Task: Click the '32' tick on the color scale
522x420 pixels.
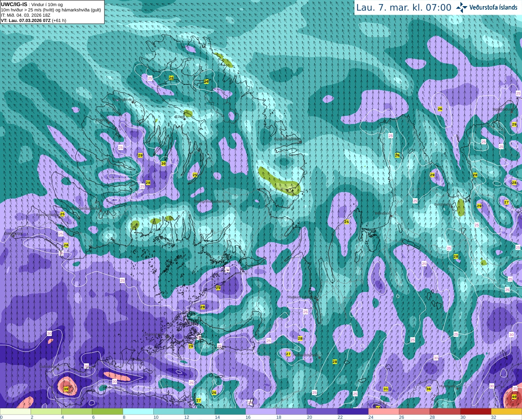Action: [x=493, y=417]
